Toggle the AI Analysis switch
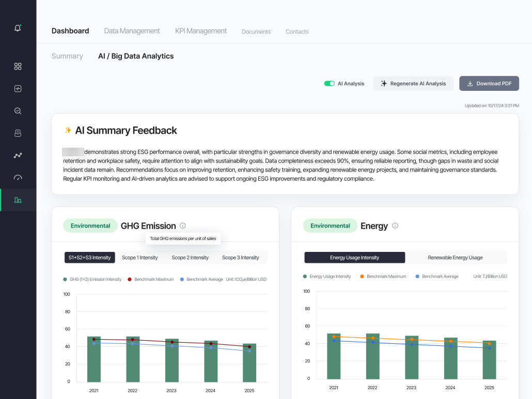 click(x=329, y=84)
